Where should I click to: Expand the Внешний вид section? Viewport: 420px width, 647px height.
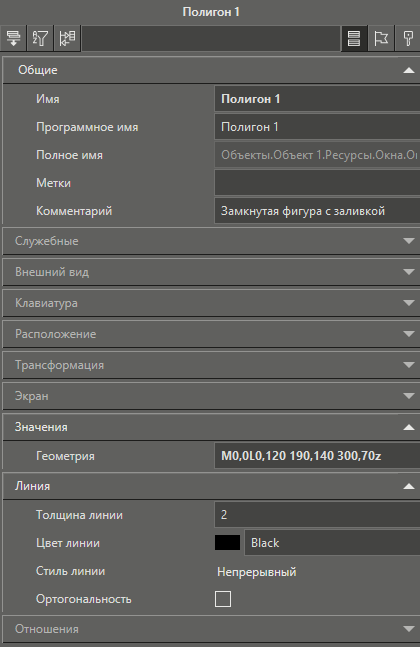click(211, 272)
